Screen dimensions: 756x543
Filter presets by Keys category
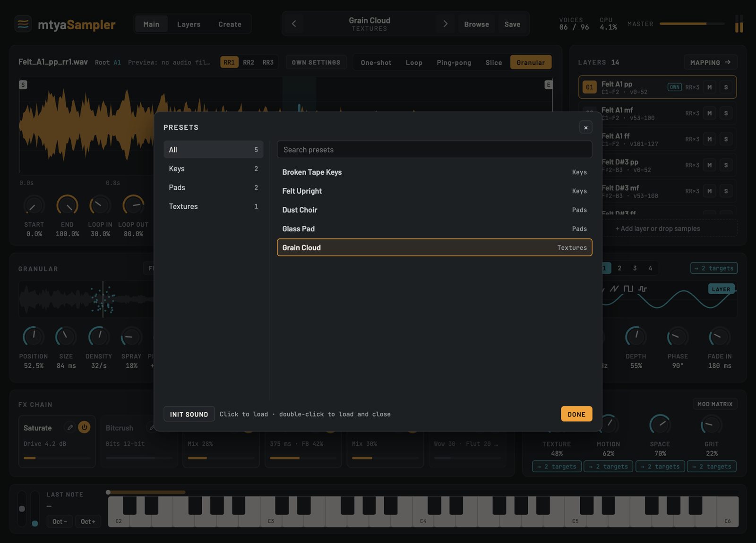pyautogui.click(x=214, y=169)
